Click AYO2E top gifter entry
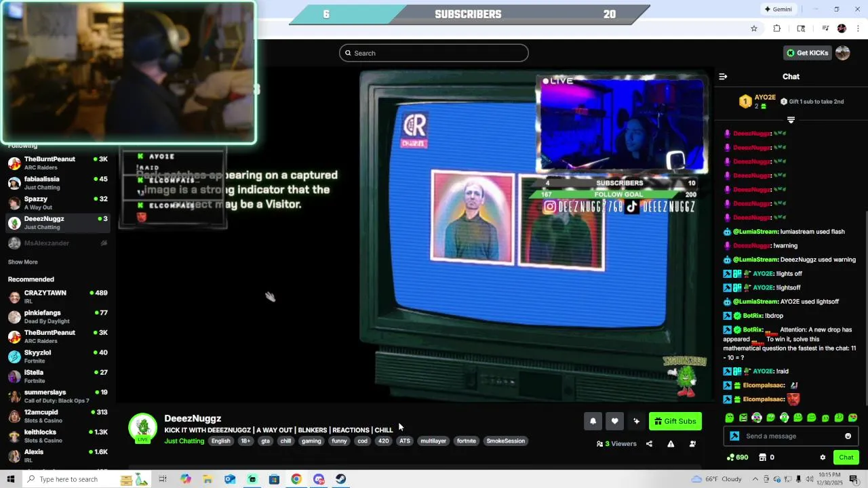Image resolution: width=868 pixels, height=488 pixels. [x=757, y=102]
